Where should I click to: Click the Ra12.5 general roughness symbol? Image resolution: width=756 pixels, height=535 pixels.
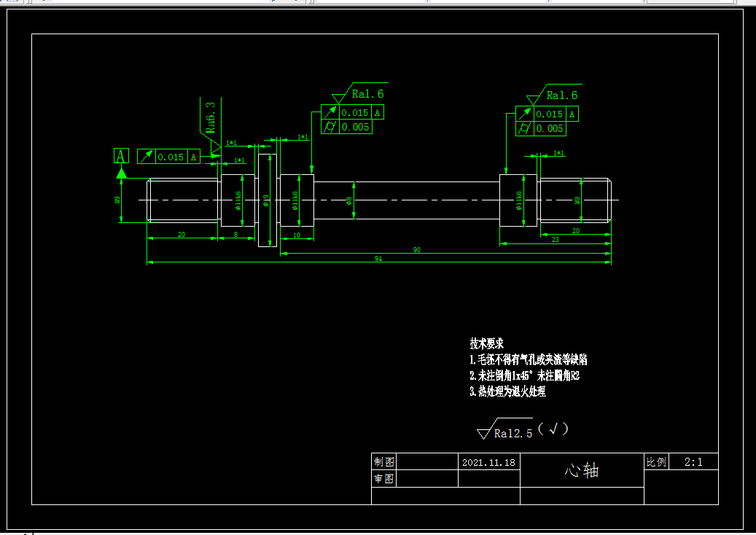(x=504, y=429)
